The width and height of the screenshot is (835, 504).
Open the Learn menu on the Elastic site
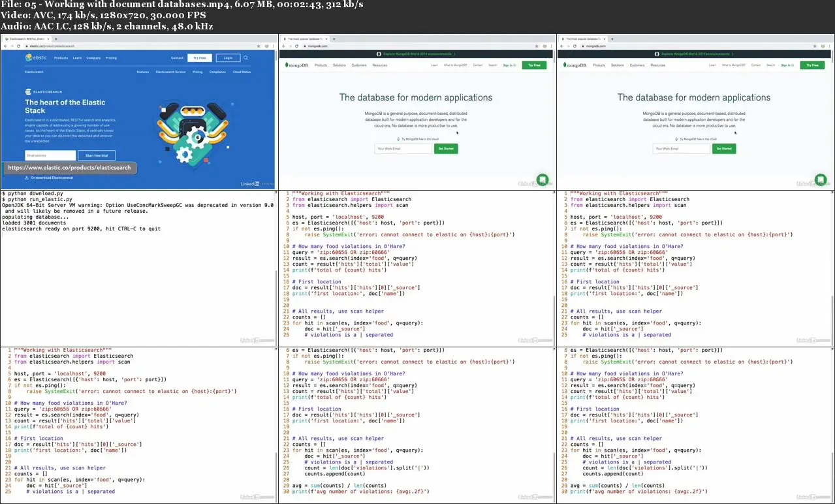pos(77,58)
